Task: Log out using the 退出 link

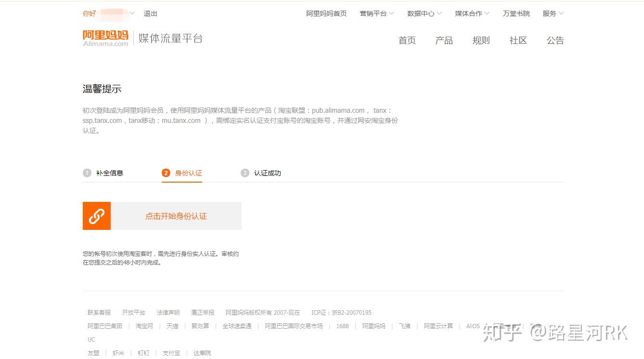Action: (x=151, y=13)
